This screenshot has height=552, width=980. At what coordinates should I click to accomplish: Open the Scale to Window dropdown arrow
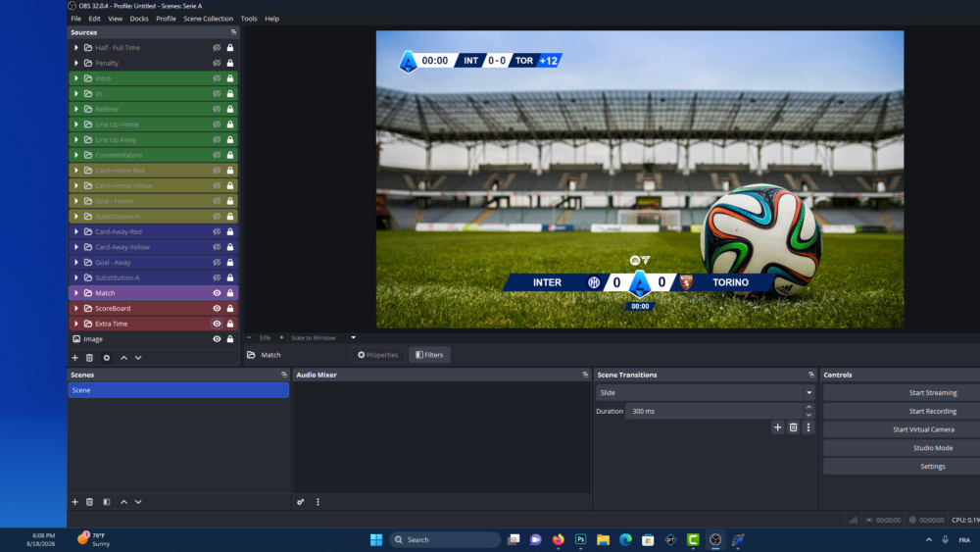tap(353, 337)
